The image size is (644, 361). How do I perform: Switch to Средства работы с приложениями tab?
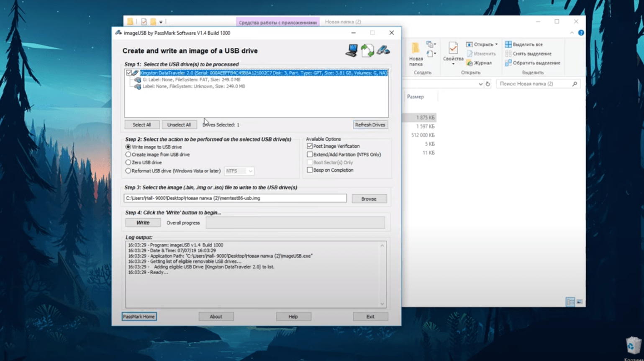(x=277, y=22)
